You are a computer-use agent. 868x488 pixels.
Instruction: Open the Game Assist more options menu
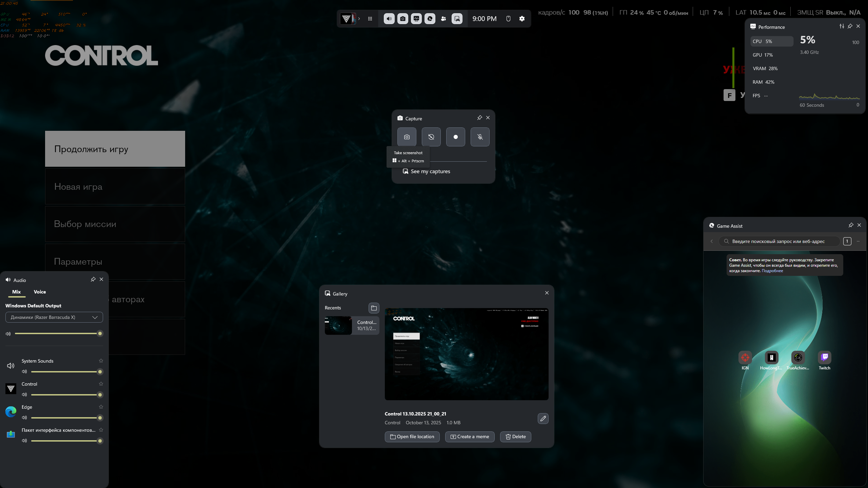[x=858, y=241]
